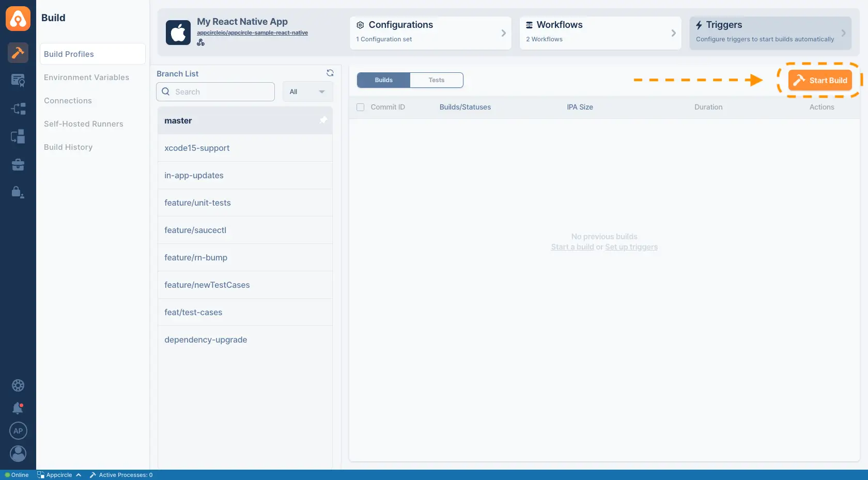The height and width of the screenshot is (480, 868).
Task: Click the My React Native App title
Action: click(x=242, y=22)
